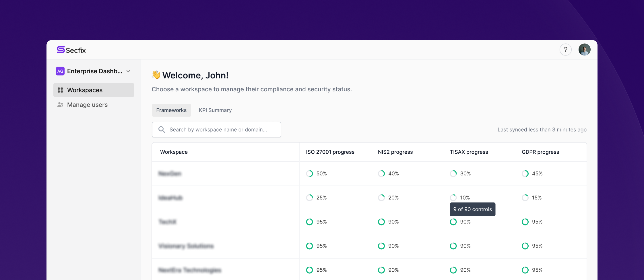Expand the Enterprise Dashb... chevron
The height and width of the screenshot is (280, 644).
coord(128,71)
